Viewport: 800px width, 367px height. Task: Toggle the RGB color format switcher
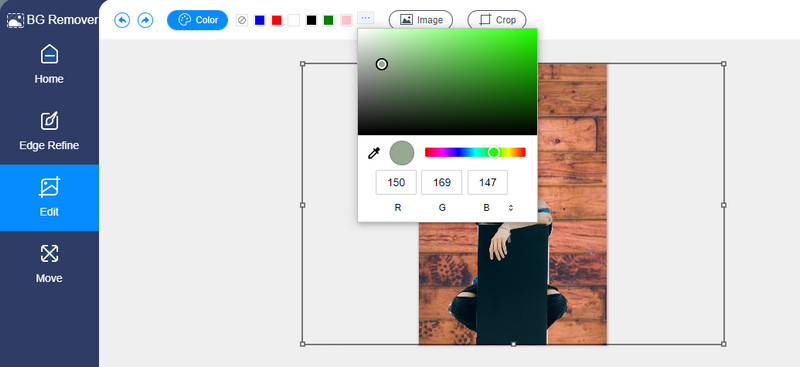(511, 208)
